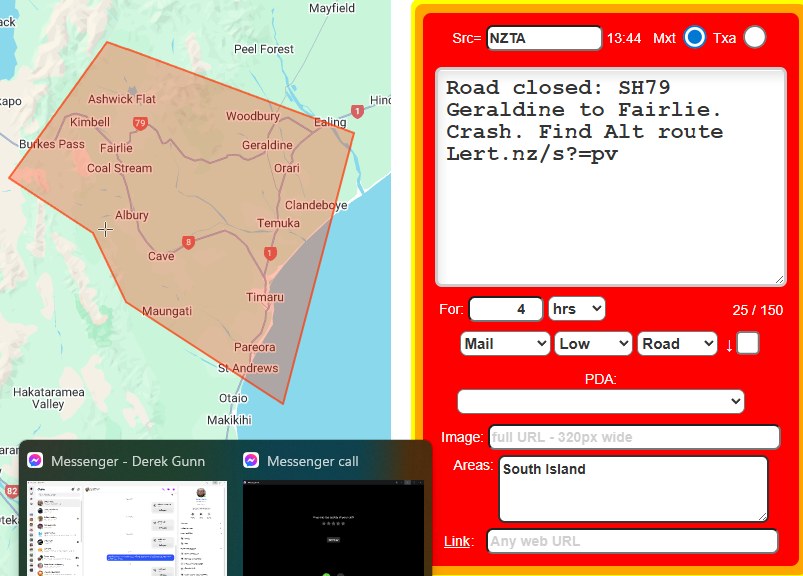Click the Timaru label on the map
The width and height of the screenshot is (803, 576).
(x=265, y=297)
